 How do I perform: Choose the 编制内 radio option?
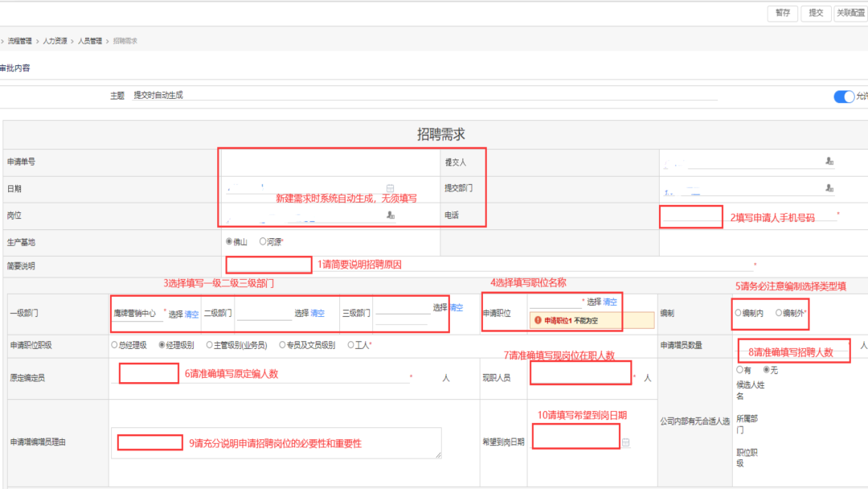[x=738, y=313]
